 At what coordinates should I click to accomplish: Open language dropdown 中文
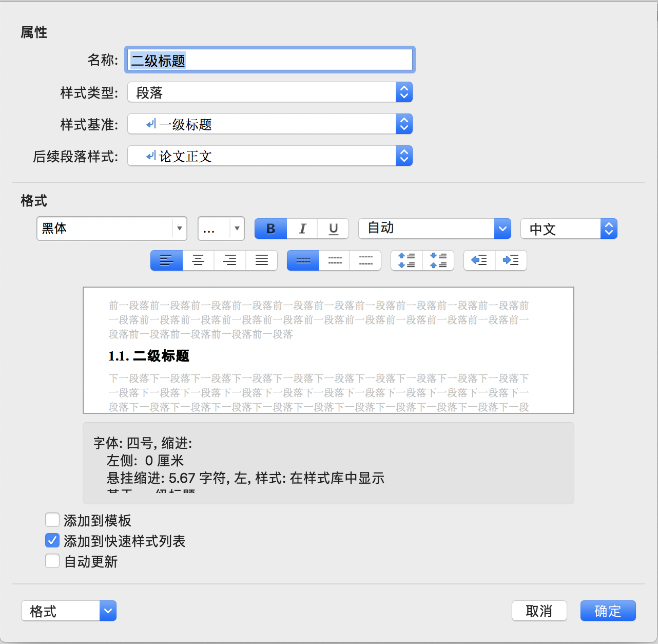[569, 229]
